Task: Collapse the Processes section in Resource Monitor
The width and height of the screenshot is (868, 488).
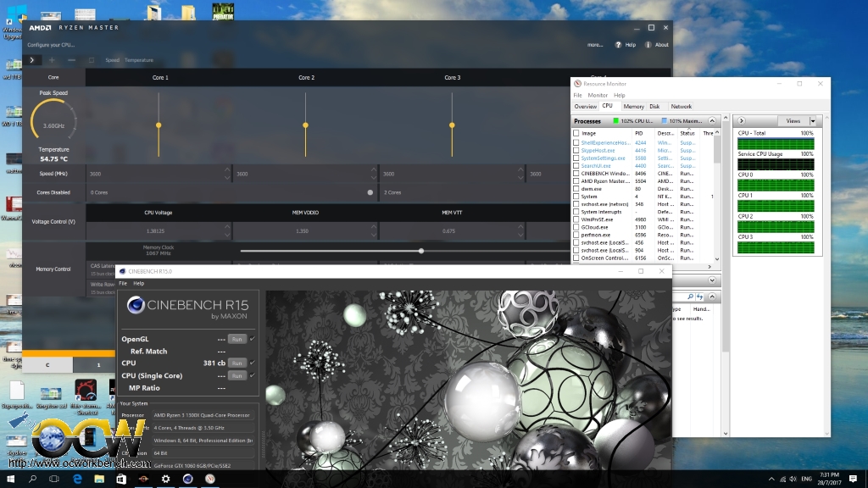Action: coord(712,120)
